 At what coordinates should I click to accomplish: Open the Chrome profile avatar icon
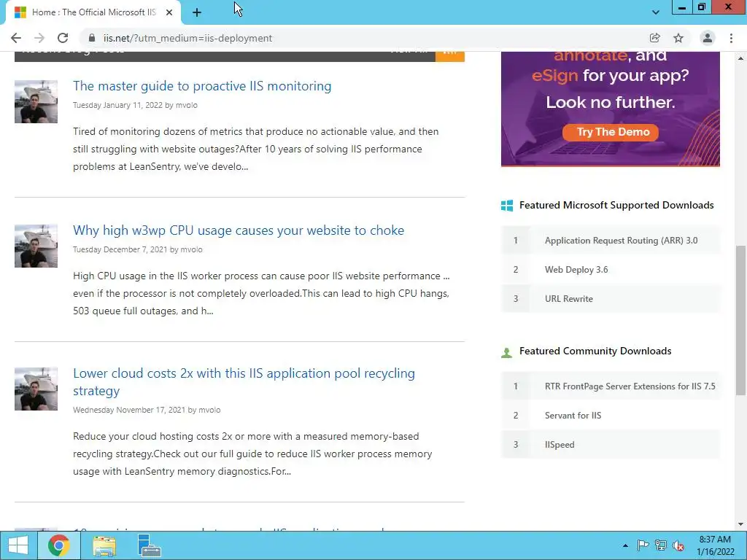(708, 38)
